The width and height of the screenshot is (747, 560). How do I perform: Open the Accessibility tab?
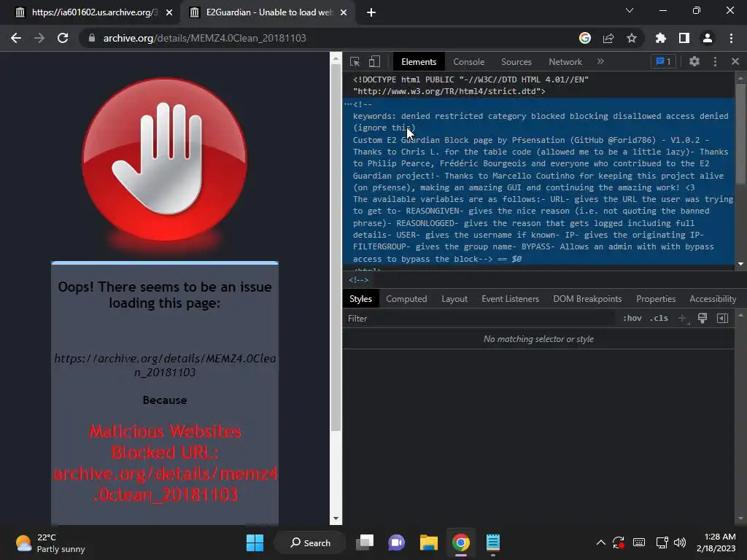713,299
